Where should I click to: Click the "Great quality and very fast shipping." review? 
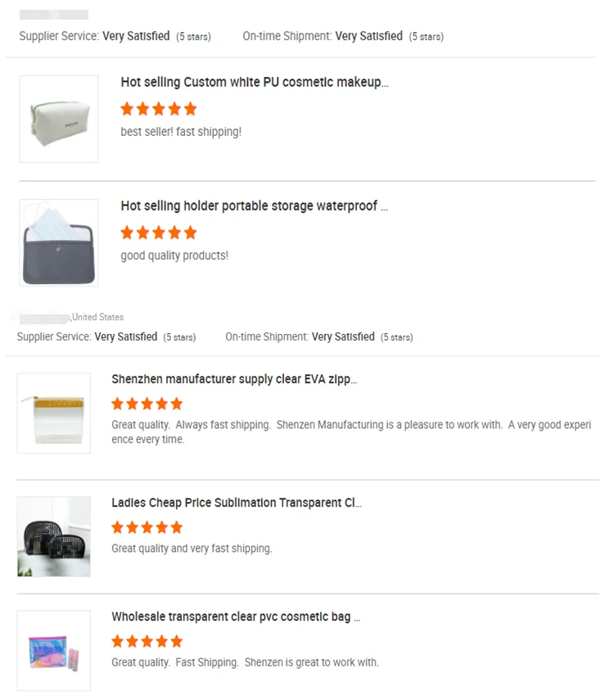[192, 549]
